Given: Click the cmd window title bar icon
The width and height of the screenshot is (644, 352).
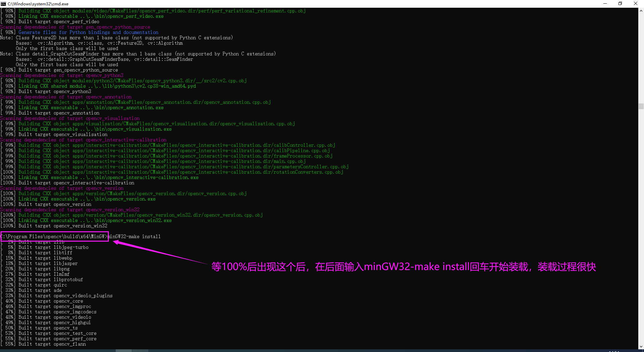Looking at the screenshot, I should pyautogui.click(x=4, y=4).
